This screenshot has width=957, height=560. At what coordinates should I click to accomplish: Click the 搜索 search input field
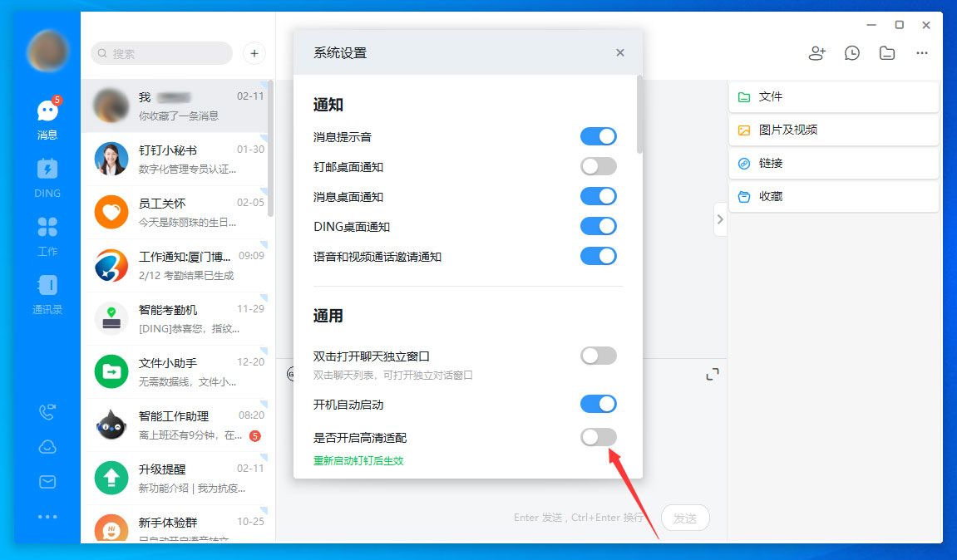pyautogui.click(x=160, y=52)
